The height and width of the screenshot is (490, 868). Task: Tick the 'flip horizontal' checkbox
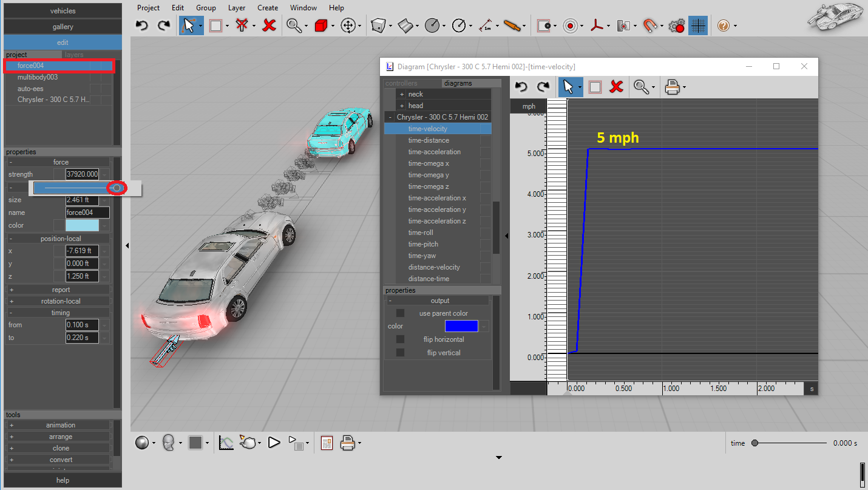(400, 339)
